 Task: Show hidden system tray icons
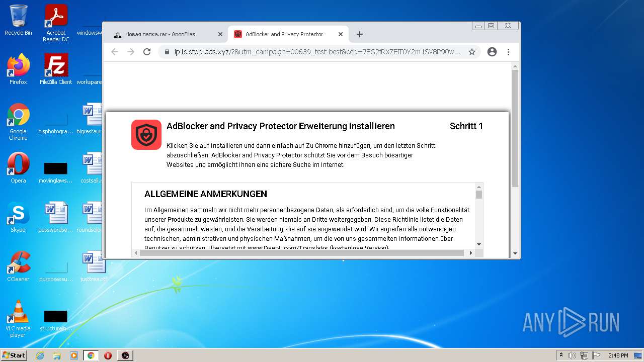click(x=561, y=355)
